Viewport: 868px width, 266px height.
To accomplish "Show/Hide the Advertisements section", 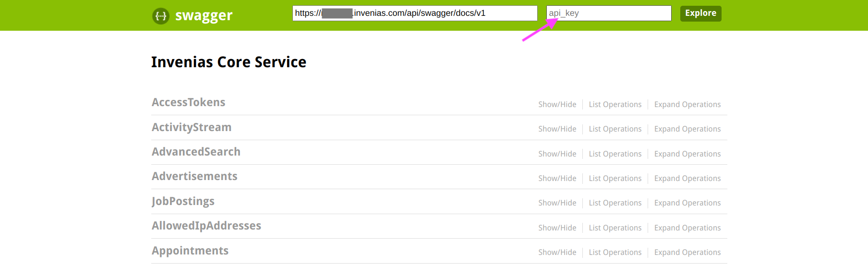I will 557,179.
